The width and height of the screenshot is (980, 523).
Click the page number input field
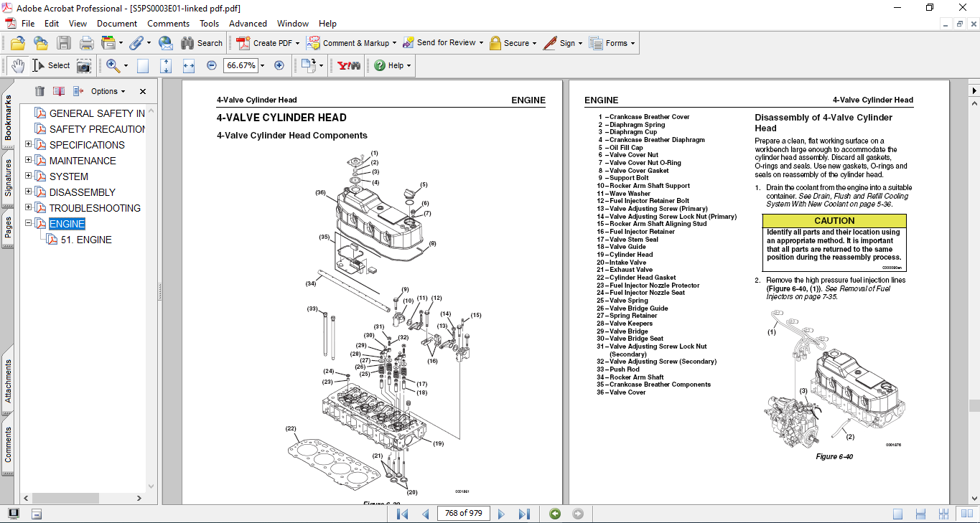point(463,514)
